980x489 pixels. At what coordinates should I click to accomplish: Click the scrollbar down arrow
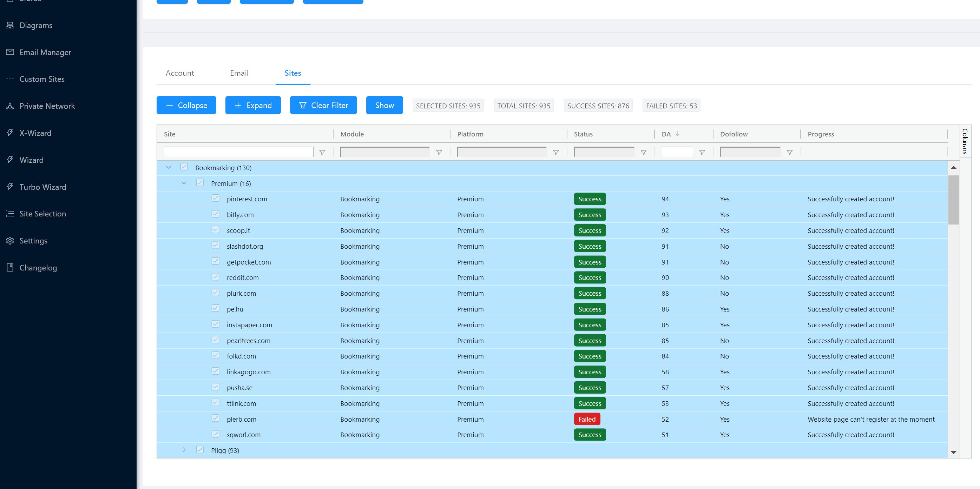click(x=953, y=452)
